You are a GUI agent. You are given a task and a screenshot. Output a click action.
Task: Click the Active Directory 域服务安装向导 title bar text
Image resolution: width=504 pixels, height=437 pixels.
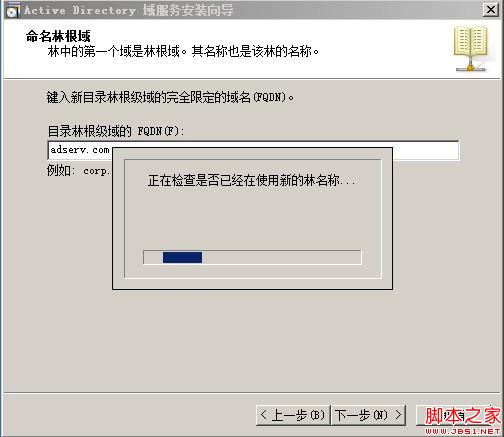(129, 10)
